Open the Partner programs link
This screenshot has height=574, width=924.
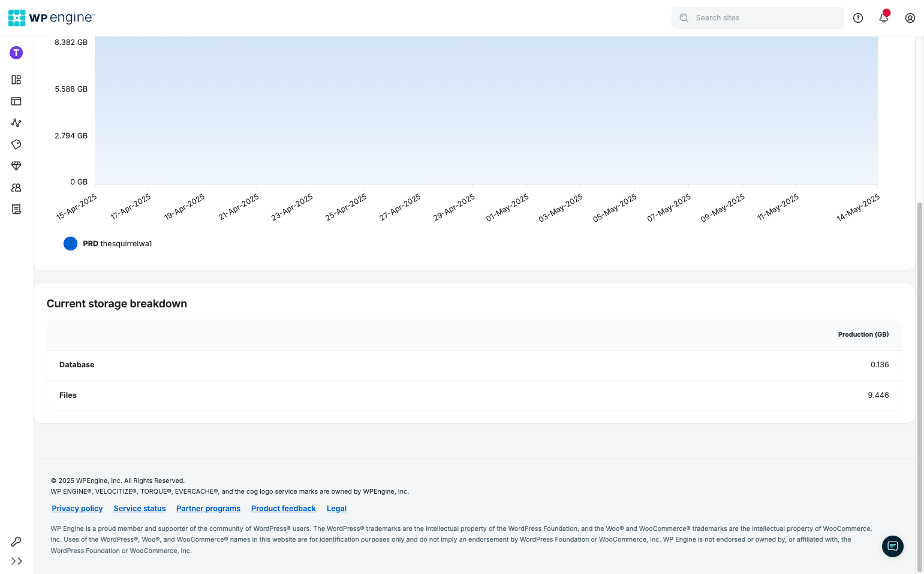pos(208,509)
